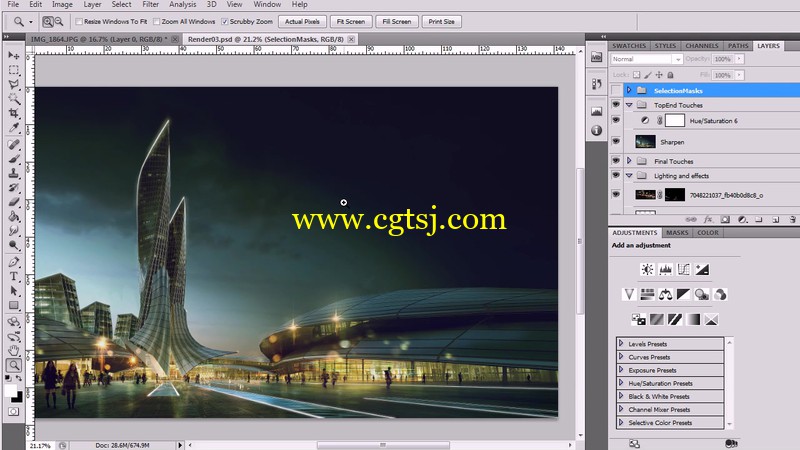Select the Crop tool
The height and width of the screenshot is (450, 800).
pyautogui.click(x=14, y=113)
